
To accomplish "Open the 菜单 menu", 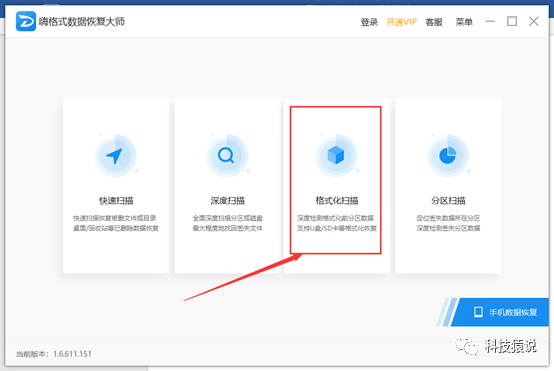I will coord(464,22).
